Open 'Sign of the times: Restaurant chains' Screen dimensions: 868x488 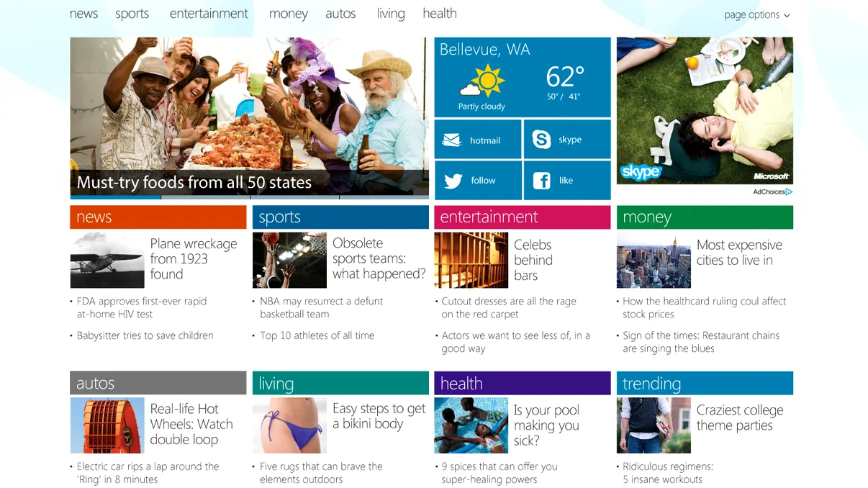(x=701, y=342)
